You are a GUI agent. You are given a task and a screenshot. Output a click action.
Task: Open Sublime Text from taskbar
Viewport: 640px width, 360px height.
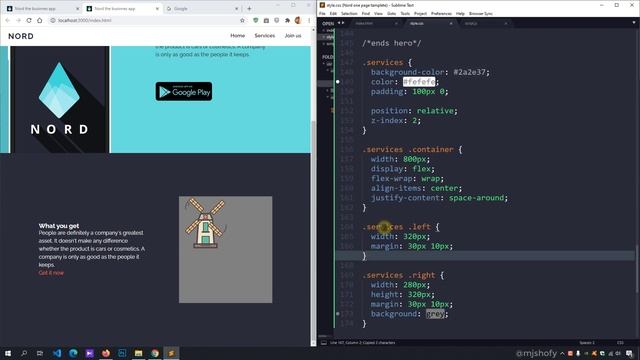point(171,353)
